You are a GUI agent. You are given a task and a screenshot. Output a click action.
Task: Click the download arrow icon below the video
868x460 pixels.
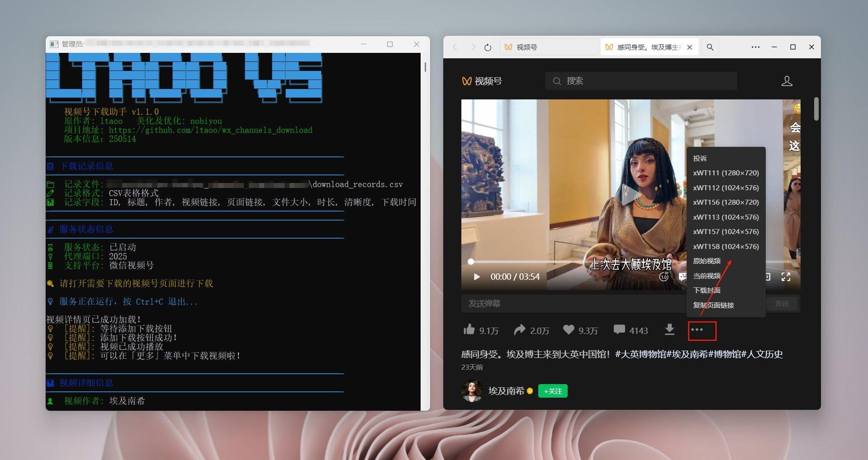point(670,330)
